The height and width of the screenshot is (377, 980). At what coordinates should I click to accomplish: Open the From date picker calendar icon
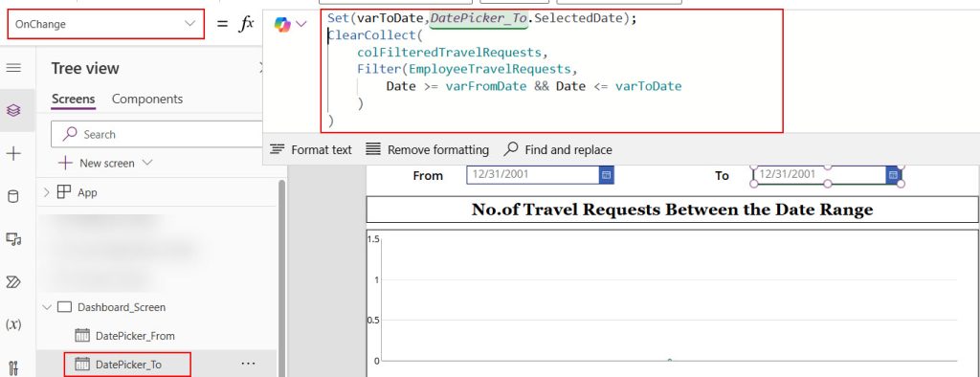pyautogui.click(x=606, y=175)
